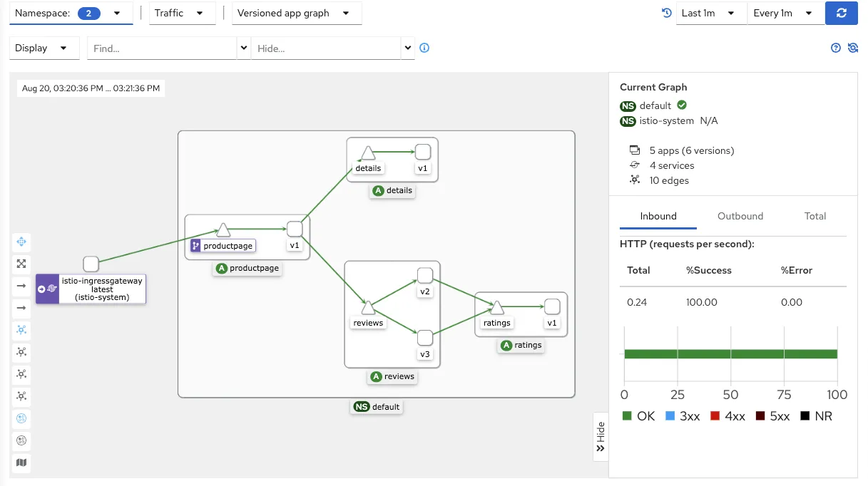
Task: Click the services icon beside '4 services'
Action: pyautogui.click(x=635, y=165)
